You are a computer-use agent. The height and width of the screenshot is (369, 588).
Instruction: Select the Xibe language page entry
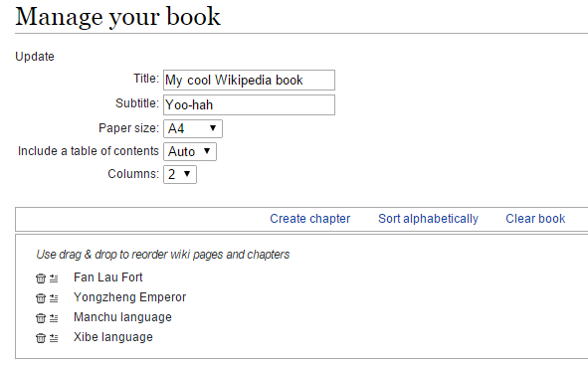[x=113, y=337]
